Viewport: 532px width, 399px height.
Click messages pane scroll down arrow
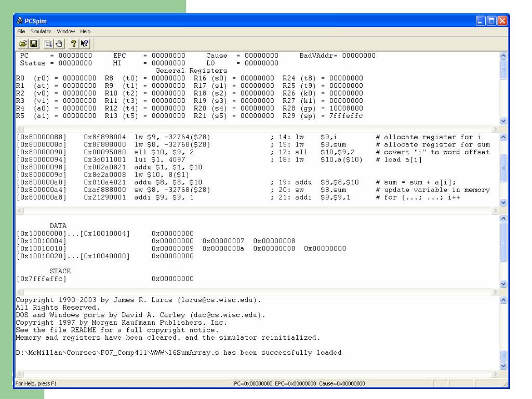point(503,366)
